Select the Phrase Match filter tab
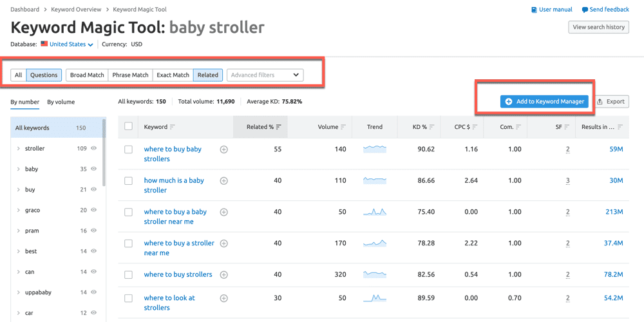644x322 pixels. click(130, 75)
